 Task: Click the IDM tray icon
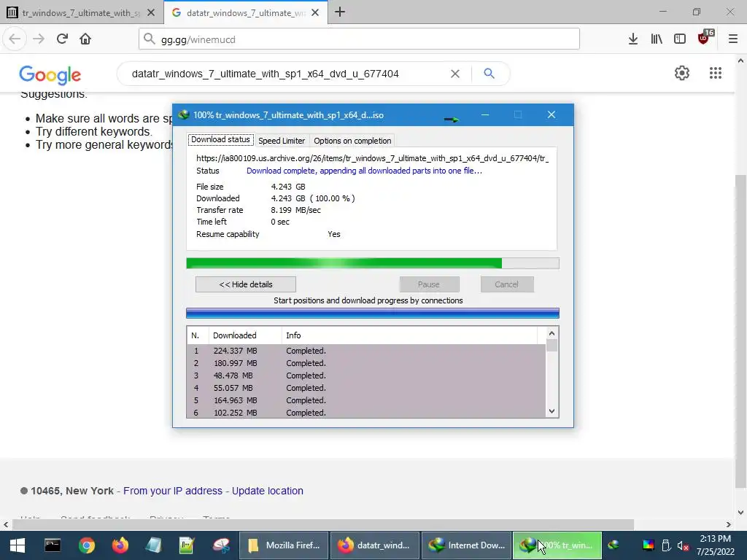tap(614, 545)
